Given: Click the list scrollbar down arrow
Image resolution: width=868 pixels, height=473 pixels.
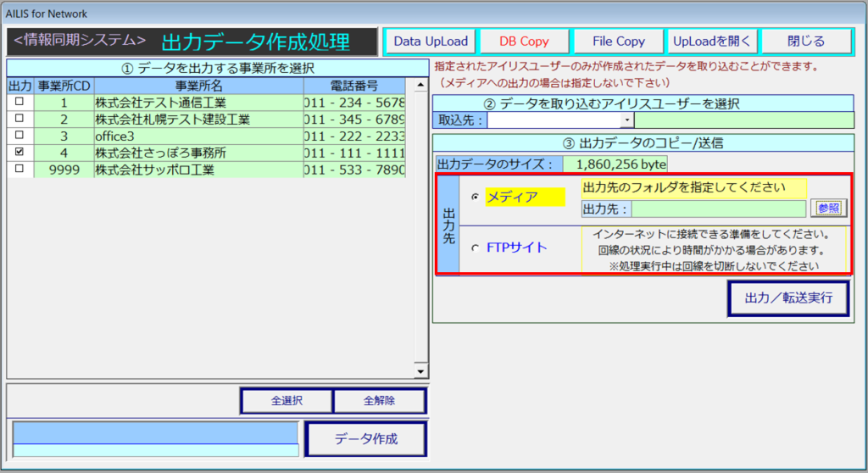Looking at the screenshot, I should click(419, 371).
